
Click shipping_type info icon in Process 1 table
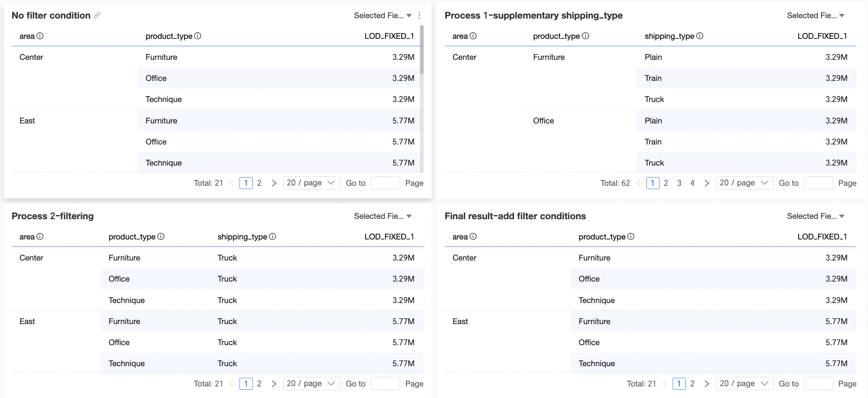pos(700,36)
